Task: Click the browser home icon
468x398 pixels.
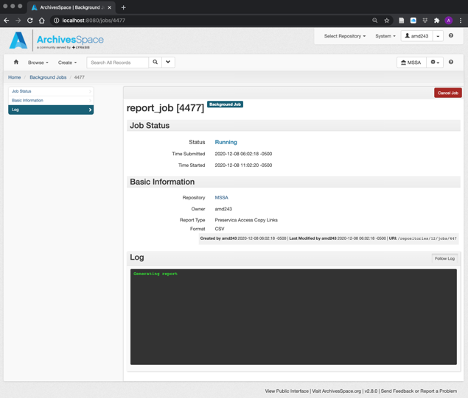Action: pyautogui.click(x=42, y=21)
